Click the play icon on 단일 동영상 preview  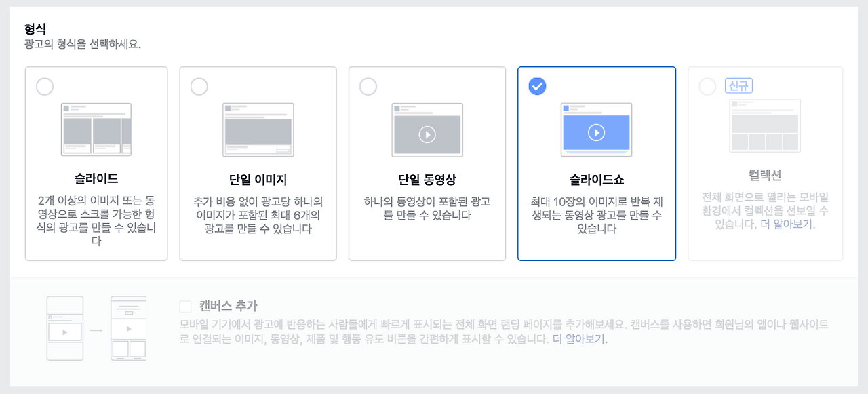[x=427, y=134]
